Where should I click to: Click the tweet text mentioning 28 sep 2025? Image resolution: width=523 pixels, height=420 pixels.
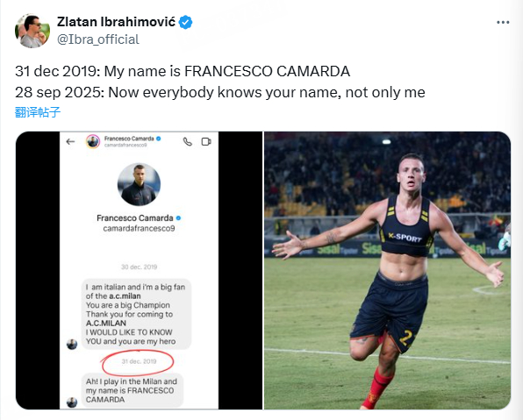(220, 92)
